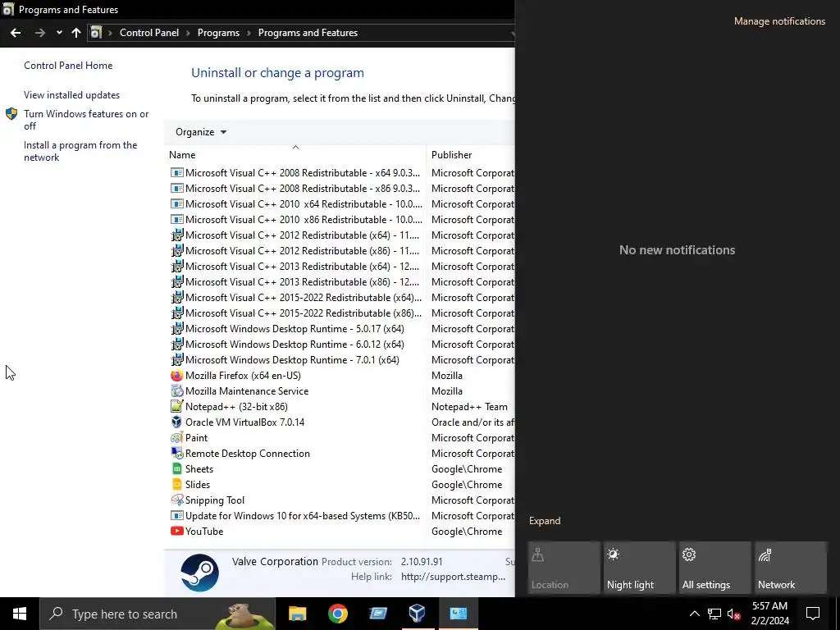Toggle the Location quick action tile

click(x=564, y=568)
